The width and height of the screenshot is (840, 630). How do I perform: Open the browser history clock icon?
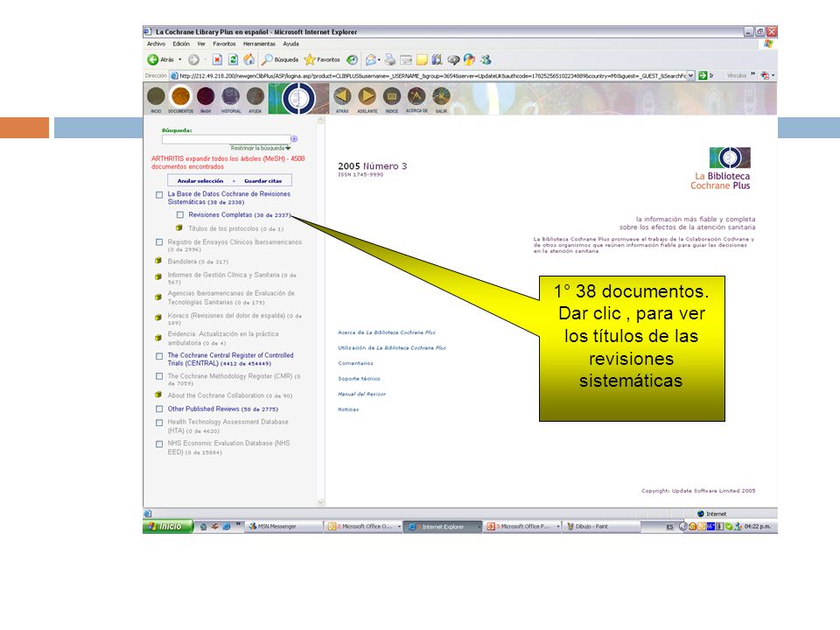(x=352, y=59)
